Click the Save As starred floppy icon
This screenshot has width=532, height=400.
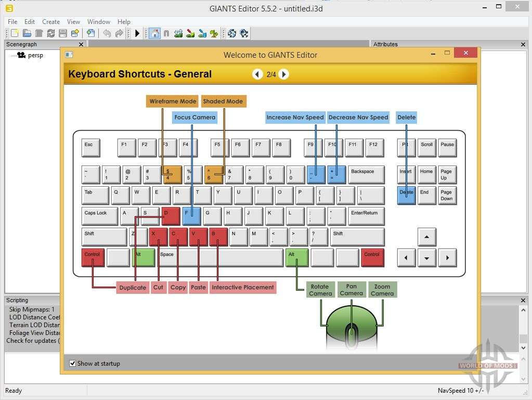point(75,33)
